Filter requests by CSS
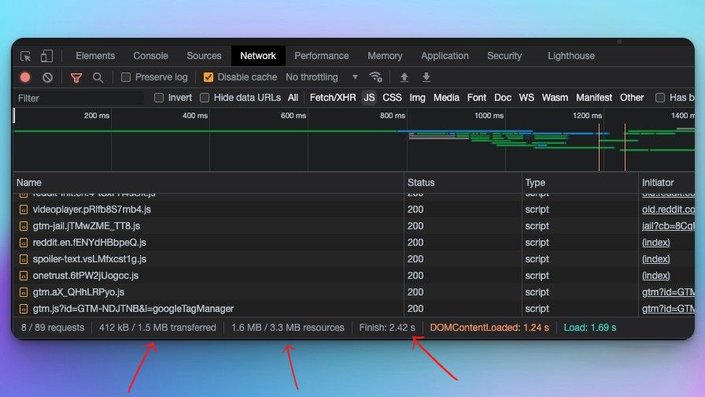The image size is (705, 397). (x=392, y=98)
